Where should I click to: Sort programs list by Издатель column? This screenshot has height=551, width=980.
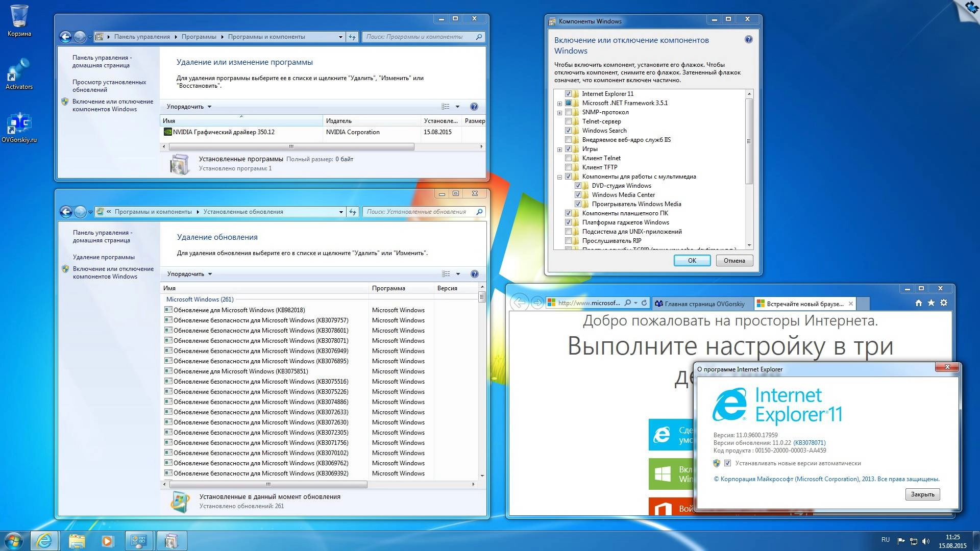point(372,121)
